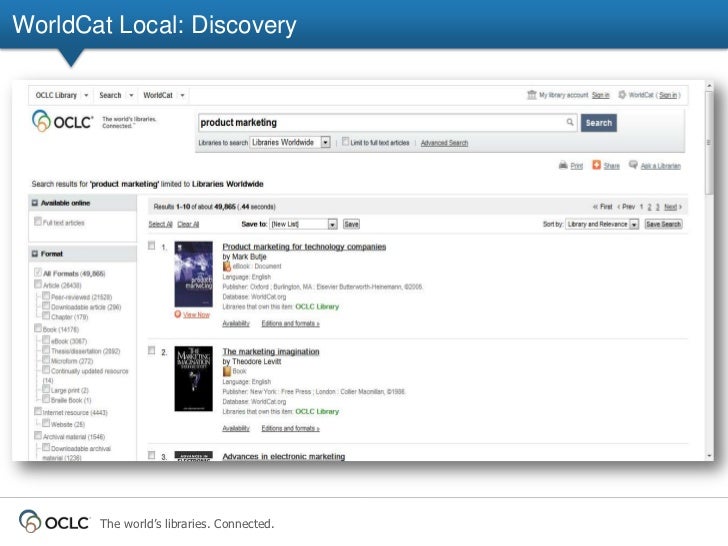
Task: Click the Book icon under Theodore Levitt
Action: (x=227, y=371)
